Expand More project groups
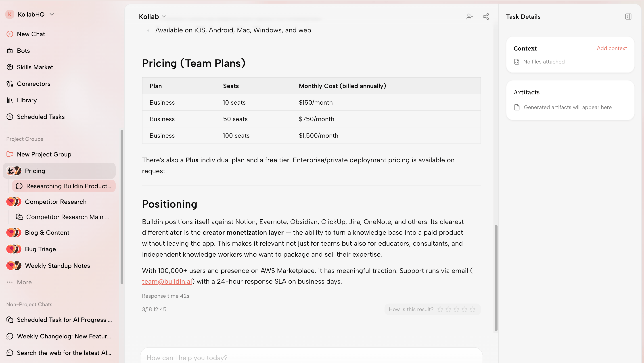 [24, 282]
